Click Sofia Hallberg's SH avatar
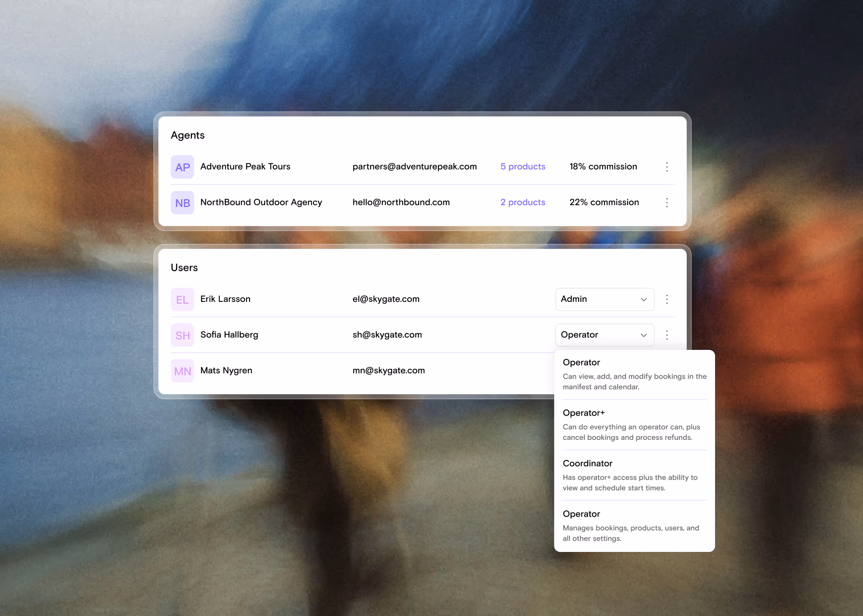The height and width of the screenshot is (616, 863). tap(182, 335)
